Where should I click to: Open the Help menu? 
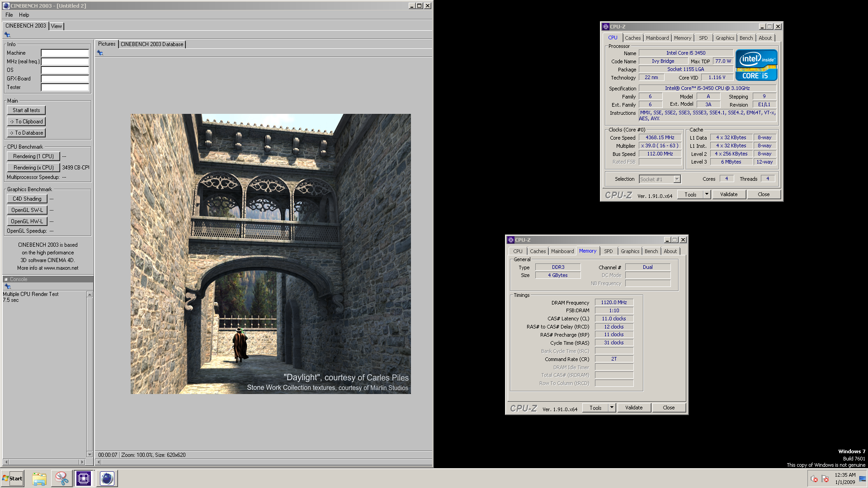point(24,15)
